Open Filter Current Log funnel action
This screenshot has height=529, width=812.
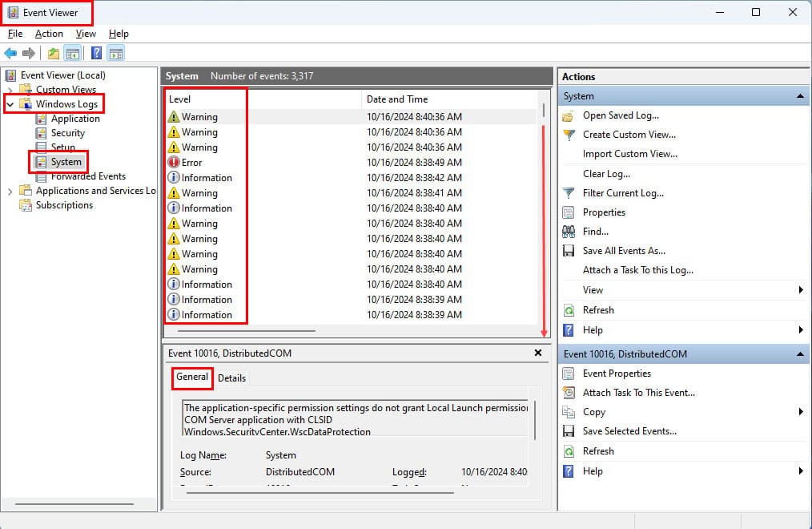click(x=623, y=193)
